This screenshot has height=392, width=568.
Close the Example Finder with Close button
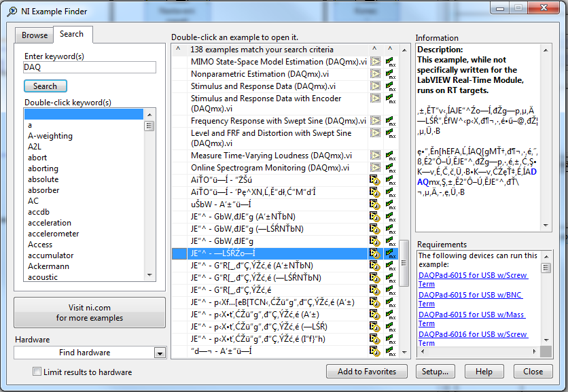(x=533, y=372)
